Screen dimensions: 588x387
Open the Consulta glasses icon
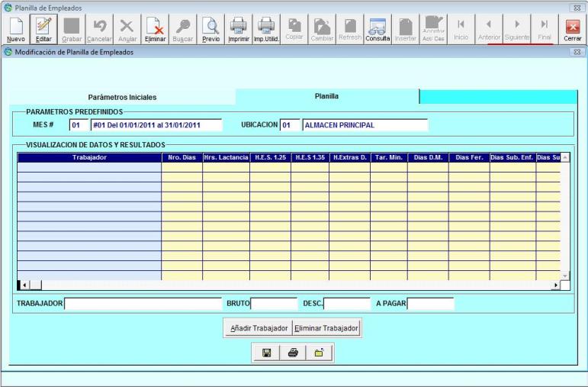[378, 30]
